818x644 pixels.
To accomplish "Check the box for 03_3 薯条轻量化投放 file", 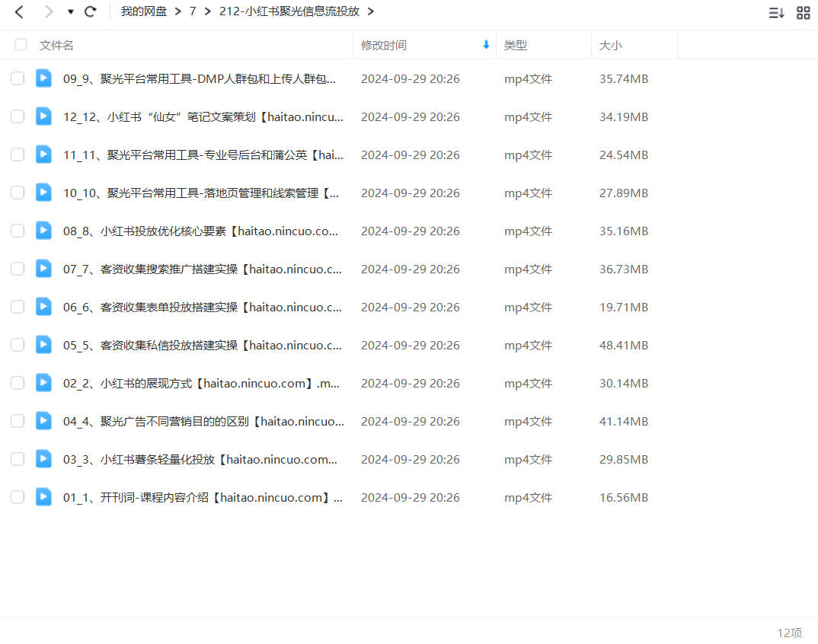I will 18,459.
